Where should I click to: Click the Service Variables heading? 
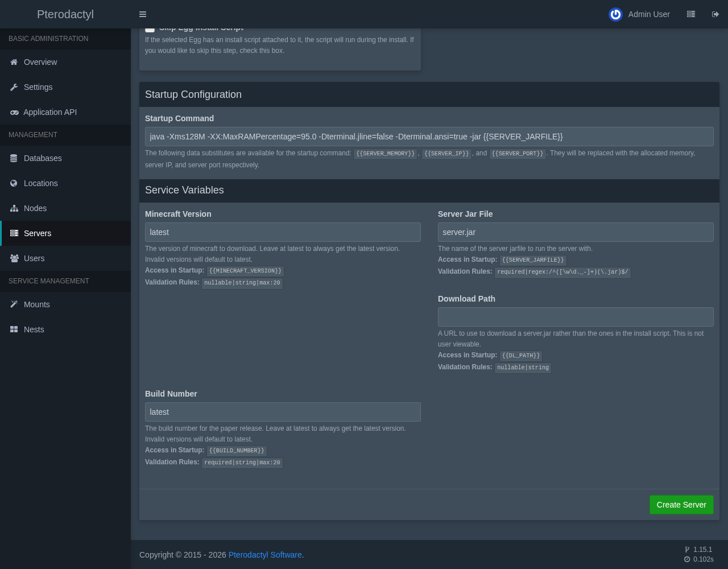184,190
